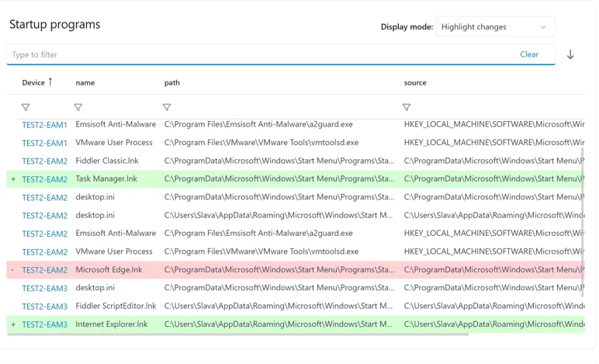
Task: Click the plus marker on Task Manager.lnk row
Action: pyautogui.click(x=13, y=179)
